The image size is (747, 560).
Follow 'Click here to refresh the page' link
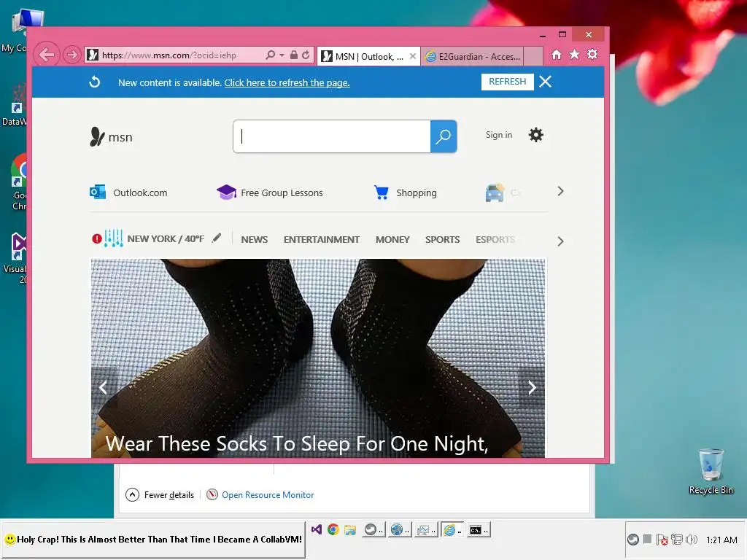pos(287,83)
